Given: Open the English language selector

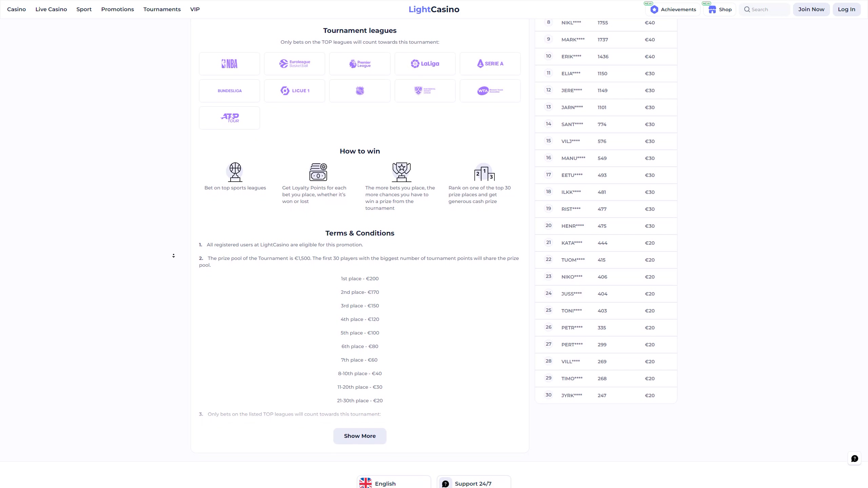Looking at the screenshot, I should click(x=393, y=483).
